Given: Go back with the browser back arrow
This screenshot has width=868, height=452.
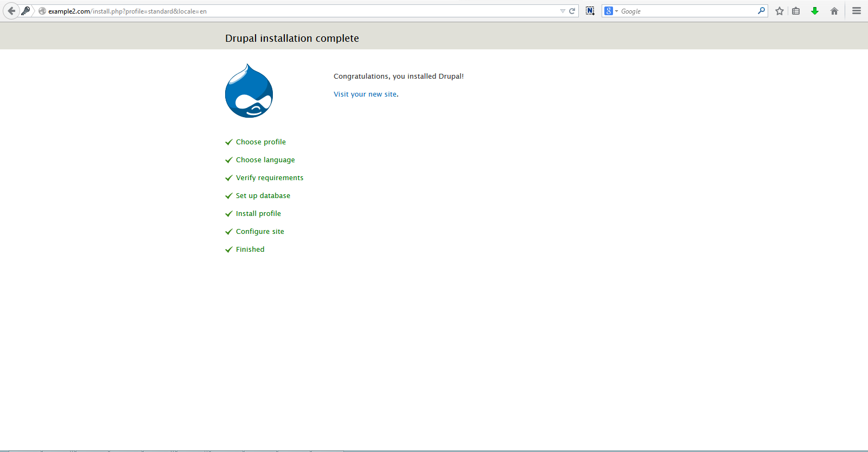Looking at the screenshot, I should (11, 11).
